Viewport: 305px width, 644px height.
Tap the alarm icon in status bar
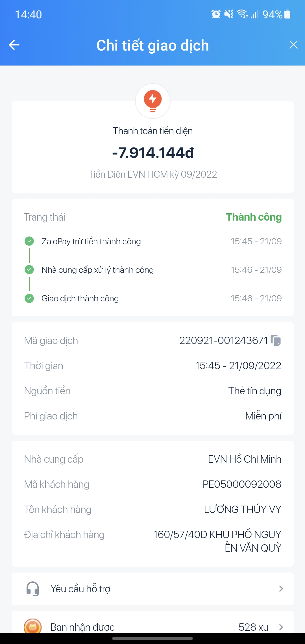click(216, 14)
